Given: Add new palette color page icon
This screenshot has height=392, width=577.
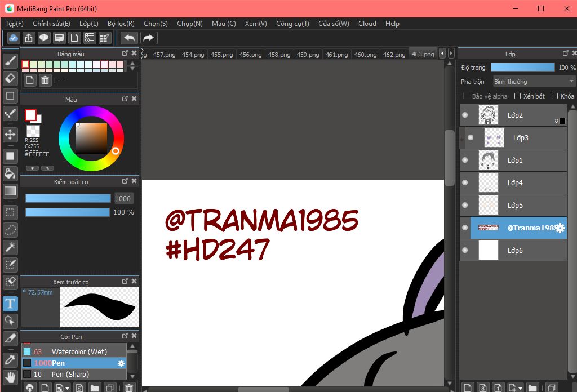Looking at the screenshot, I should tap(30, 80).
